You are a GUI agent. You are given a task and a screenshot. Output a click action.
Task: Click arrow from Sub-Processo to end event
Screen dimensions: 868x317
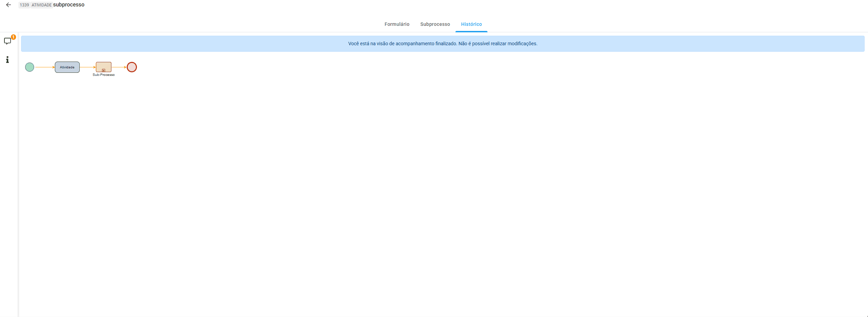pos(119,67)
